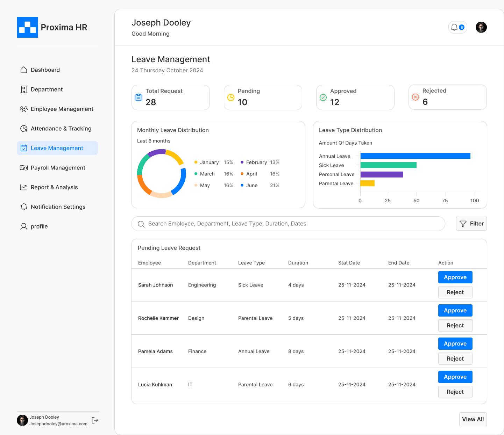Click the Notification Settings bell icon in sidebar

(x=24, y=207)
